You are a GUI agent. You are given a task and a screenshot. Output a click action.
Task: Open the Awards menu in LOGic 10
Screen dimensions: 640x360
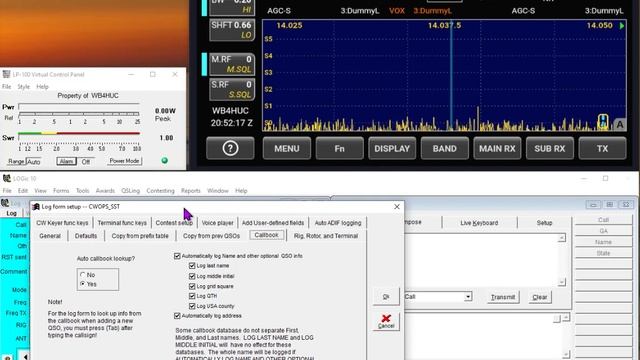click(x=105, y=191)
